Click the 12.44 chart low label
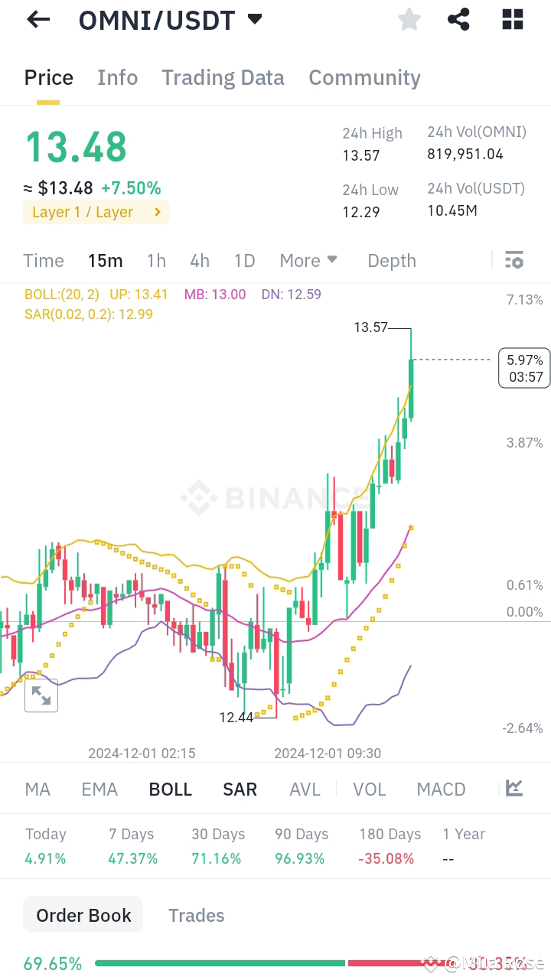The image size is (551, 980). (236, 717)
